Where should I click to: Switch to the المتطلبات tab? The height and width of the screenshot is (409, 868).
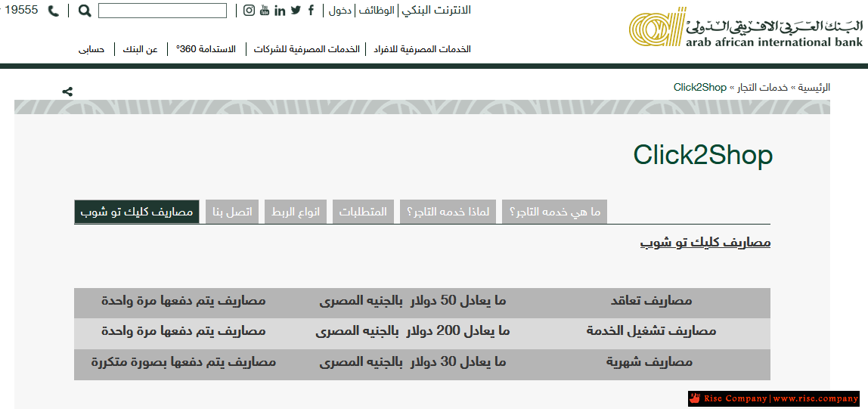click(363, 212)
